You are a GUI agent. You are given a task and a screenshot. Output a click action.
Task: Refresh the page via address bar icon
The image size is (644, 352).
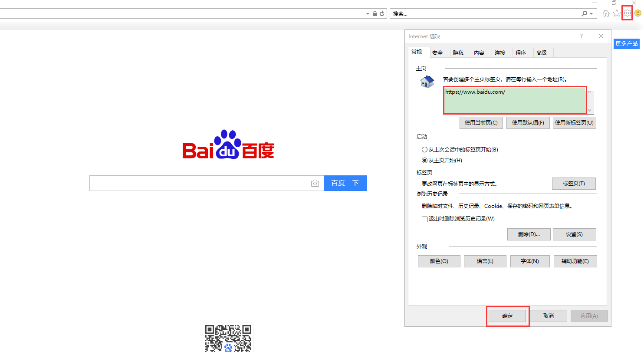pos(382,14)
